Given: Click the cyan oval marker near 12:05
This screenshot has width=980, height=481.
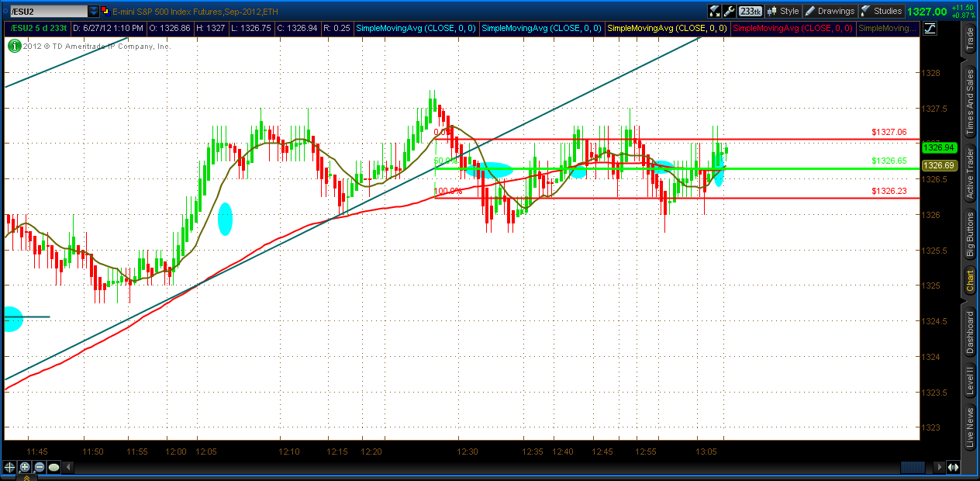Looking at the screenshot, I should 225,219.
